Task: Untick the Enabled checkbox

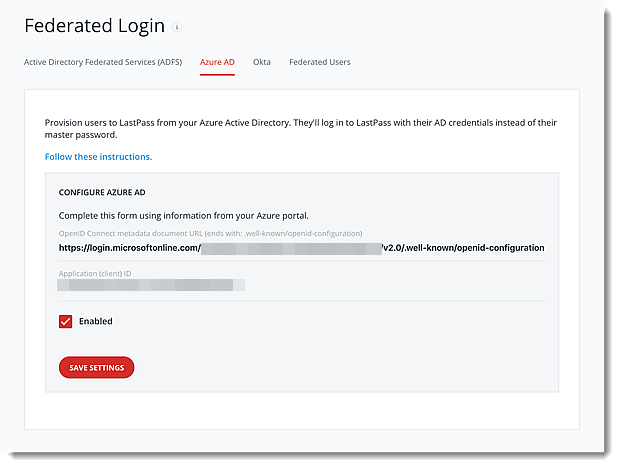Action: click(x=66, y=321)
